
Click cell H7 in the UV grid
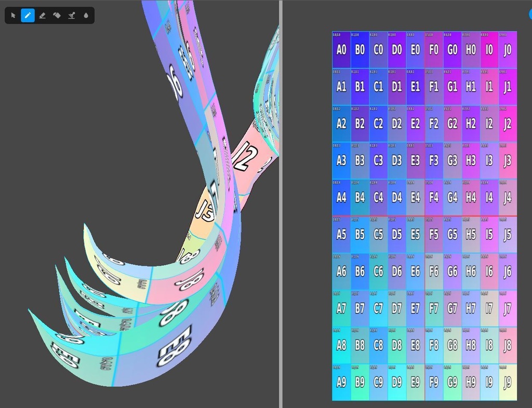tap(471, 308)
